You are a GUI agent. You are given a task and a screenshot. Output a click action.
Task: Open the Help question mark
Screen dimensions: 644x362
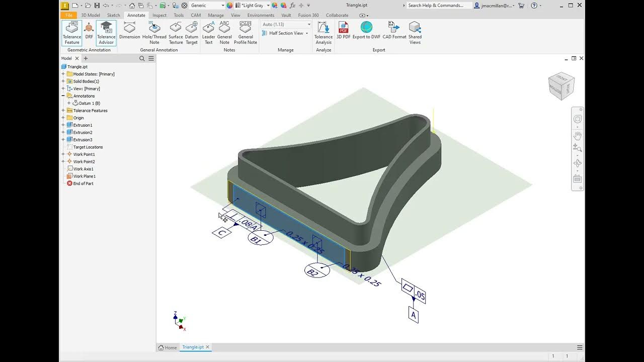[534, 6]
